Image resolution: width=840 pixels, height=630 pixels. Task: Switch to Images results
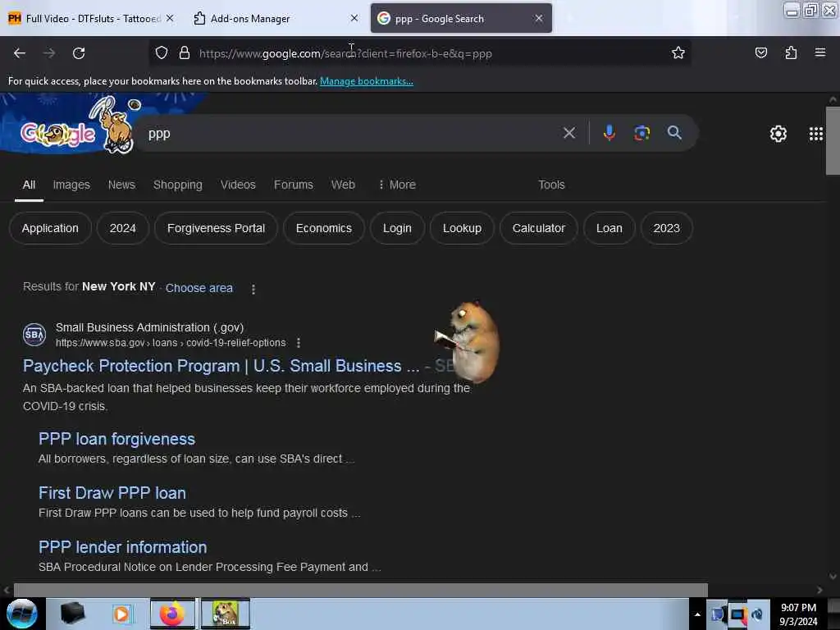71,185
